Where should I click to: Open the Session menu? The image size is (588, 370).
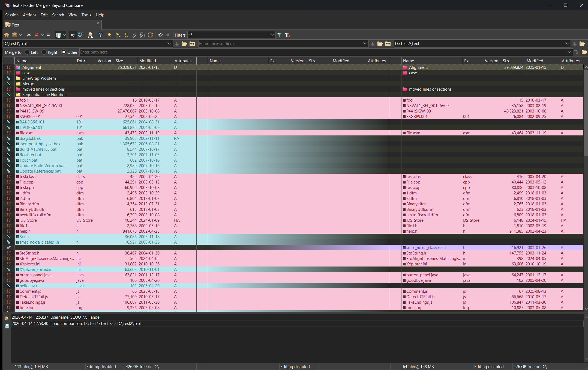12,15
